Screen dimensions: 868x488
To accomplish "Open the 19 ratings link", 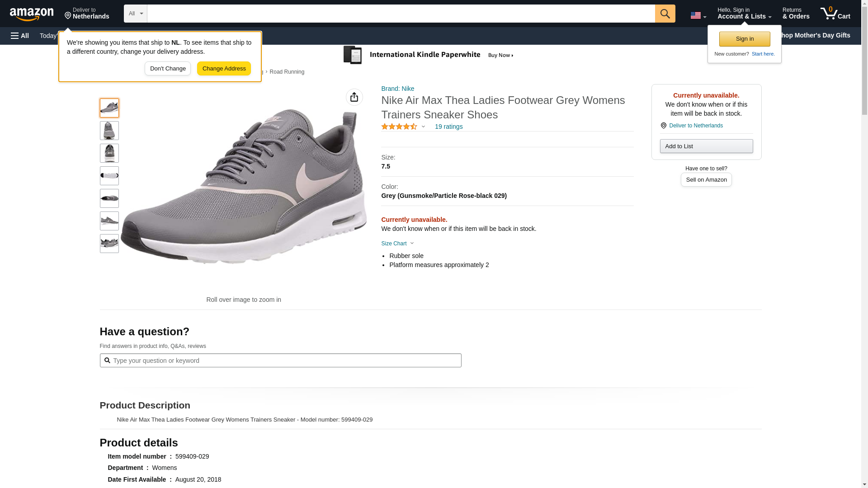I will click(x=448, y=127).
